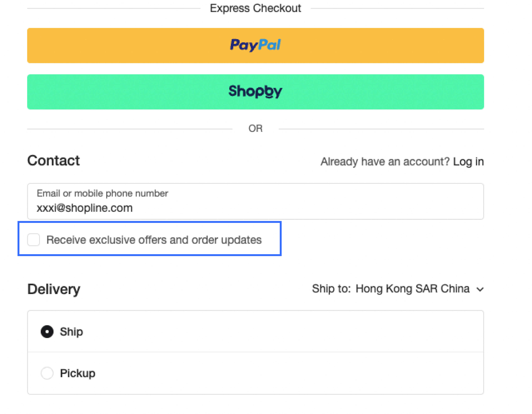The image size is (532, 414).
Task: Open the Log in link
Action: click(468, 162)
